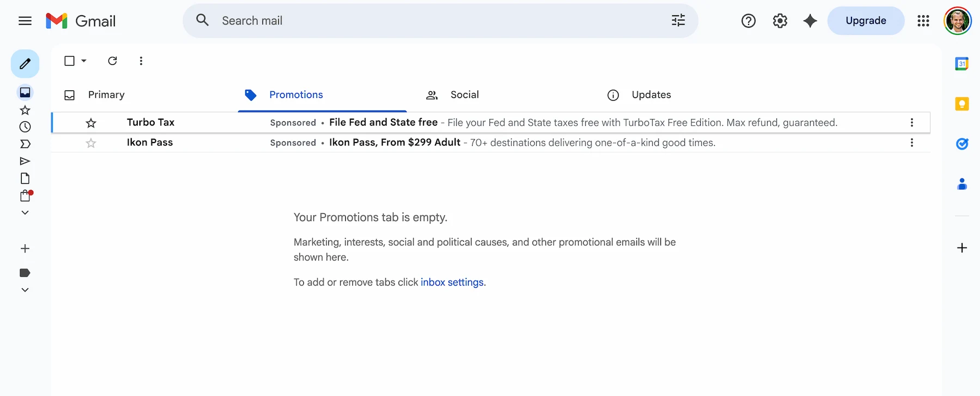Tick the select all checkbox

pos(70,61)
